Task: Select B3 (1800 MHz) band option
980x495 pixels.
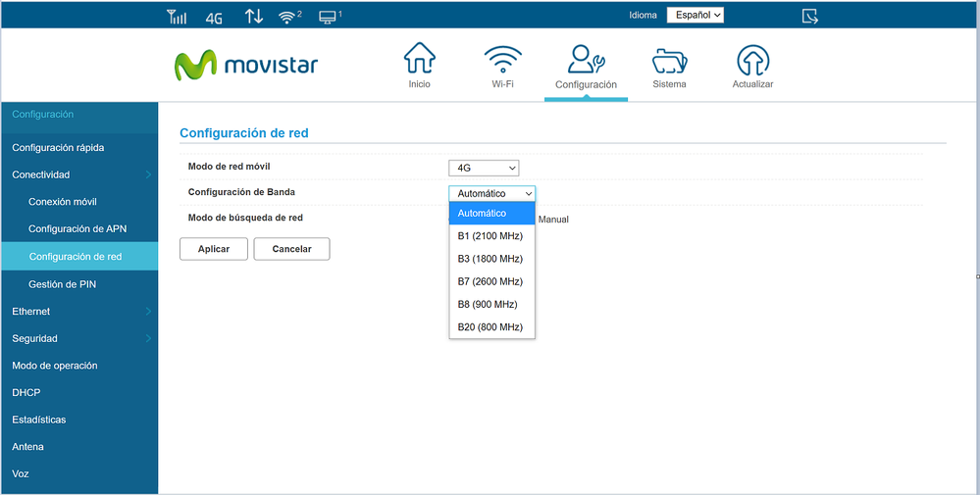Action: pyautogui.click(x=490, y=259)
